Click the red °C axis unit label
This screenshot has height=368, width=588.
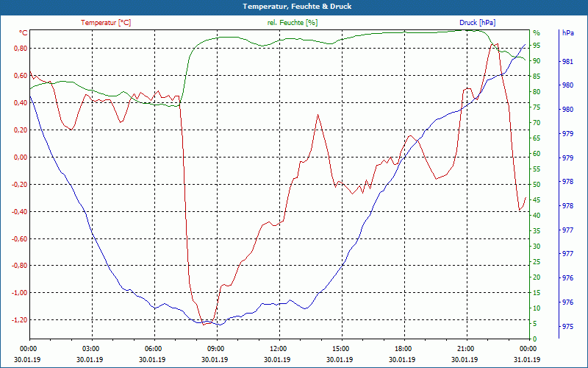pyautogui.click(x=23, y=33)
